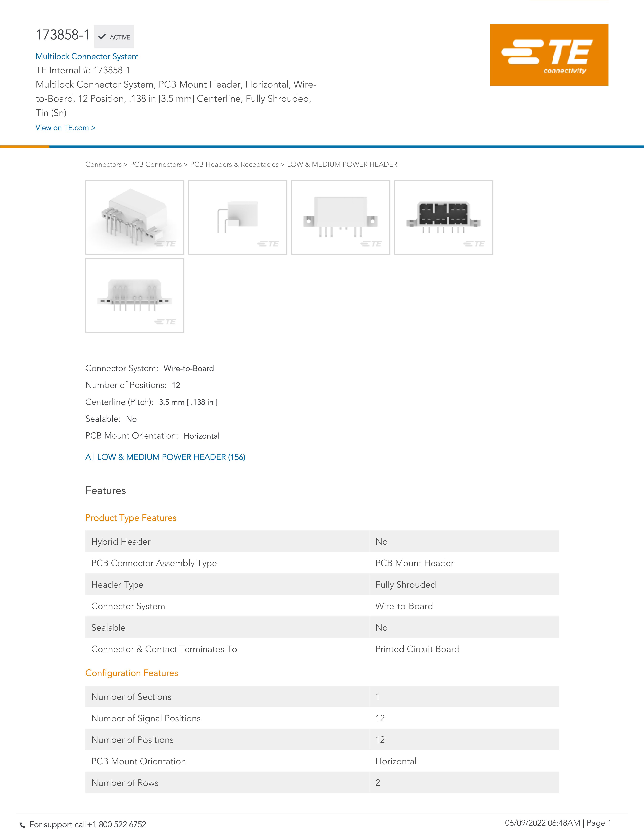The image size is (644, 833).
Task: Open the rear pin view connector image
Action: (x=135, y=295)
